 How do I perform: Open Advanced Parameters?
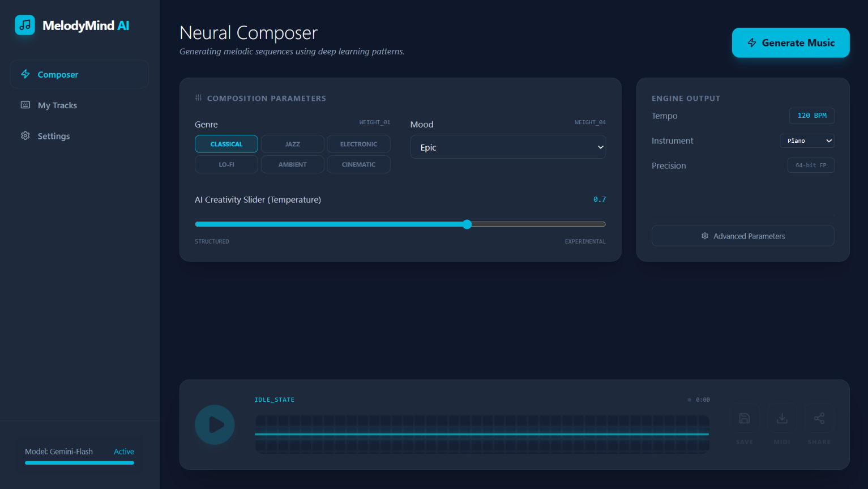(x=743, y=236)
